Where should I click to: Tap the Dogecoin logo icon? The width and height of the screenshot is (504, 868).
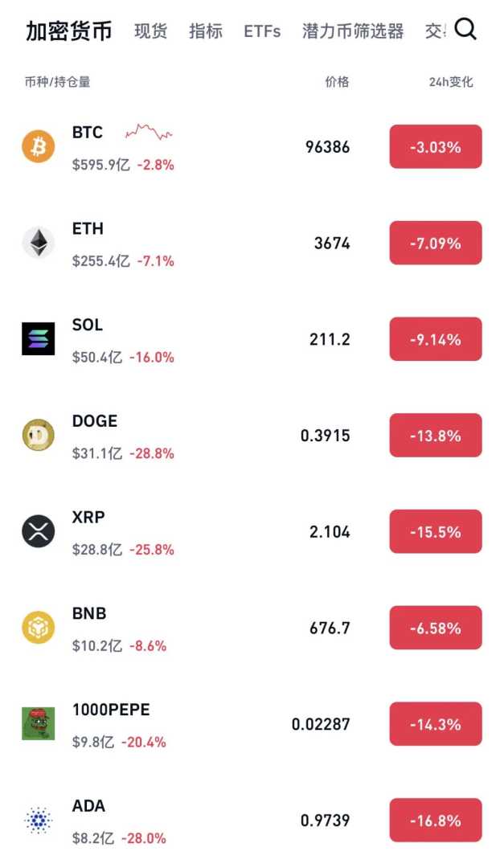[x=39, y=435]
